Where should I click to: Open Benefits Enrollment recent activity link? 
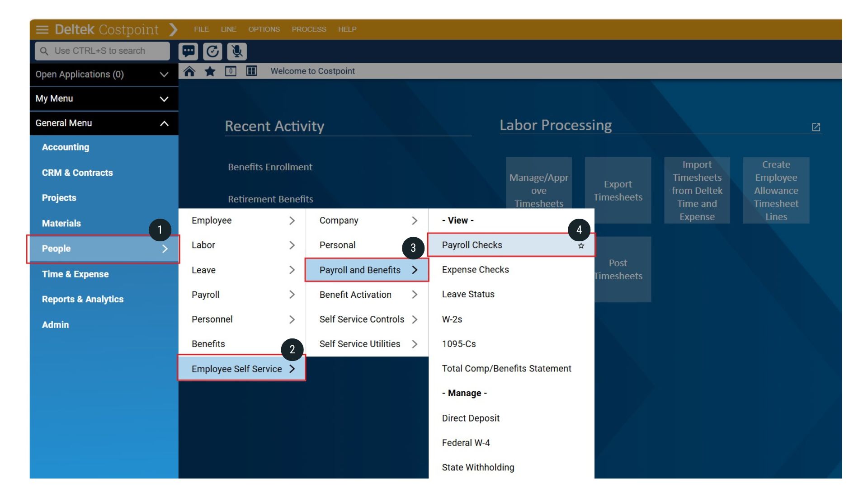[270, 167]
